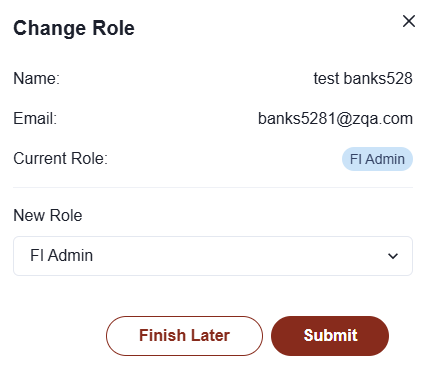Click the Change Role heading
The width and height of the screenshot is (430, 382).
74,28
